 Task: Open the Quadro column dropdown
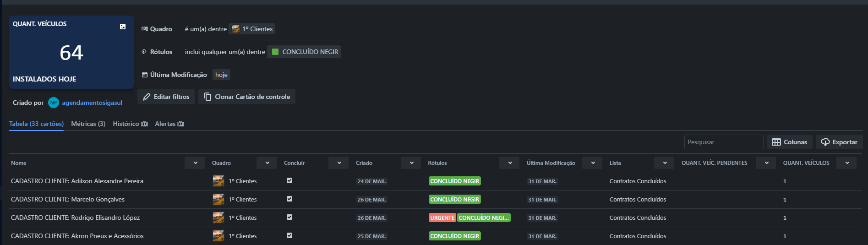click(x=267, y=163)
